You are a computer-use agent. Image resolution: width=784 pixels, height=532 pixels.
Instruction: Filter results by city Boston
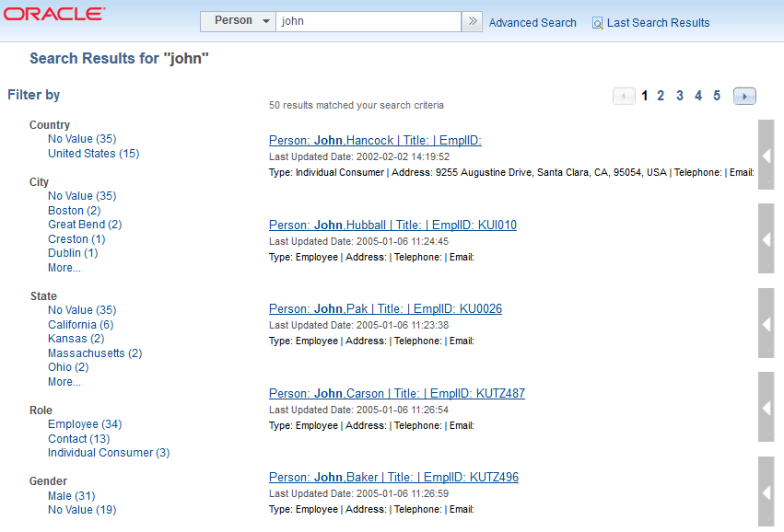point(74,210)
